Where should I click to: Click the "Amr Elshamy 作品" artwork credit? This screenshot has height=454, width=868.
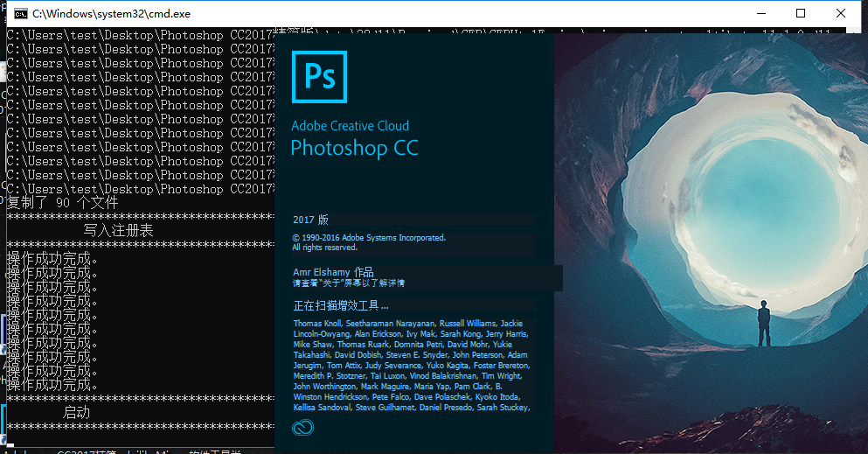[x=333, y=272]
